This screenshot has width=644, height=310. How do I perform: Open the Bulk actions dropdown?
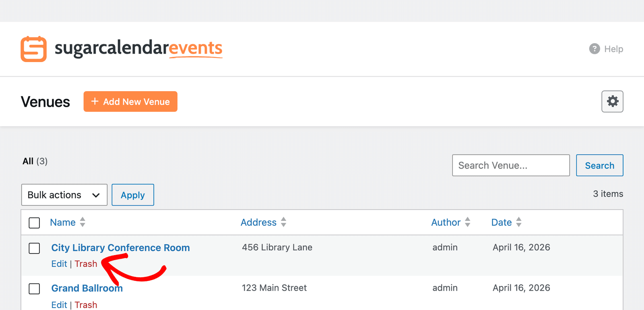(64, 195)
